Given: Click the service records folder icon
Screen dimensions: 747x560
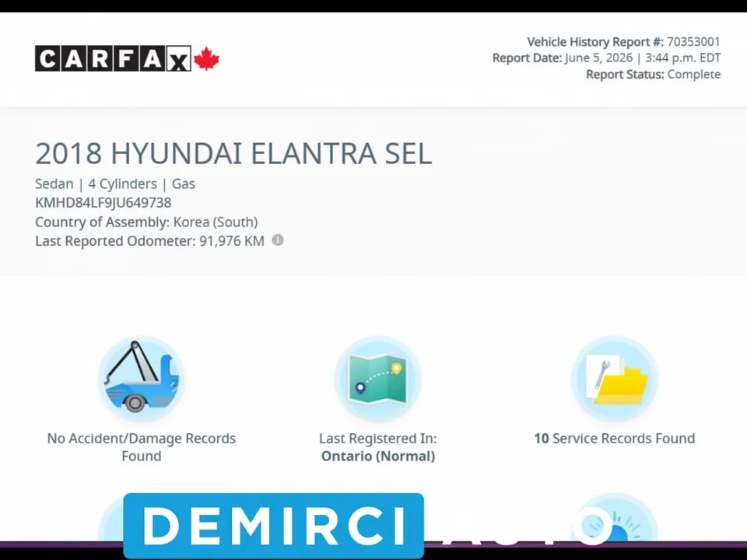Looking at the screenshot, I should pyautogui.click(x=615, y=379).
